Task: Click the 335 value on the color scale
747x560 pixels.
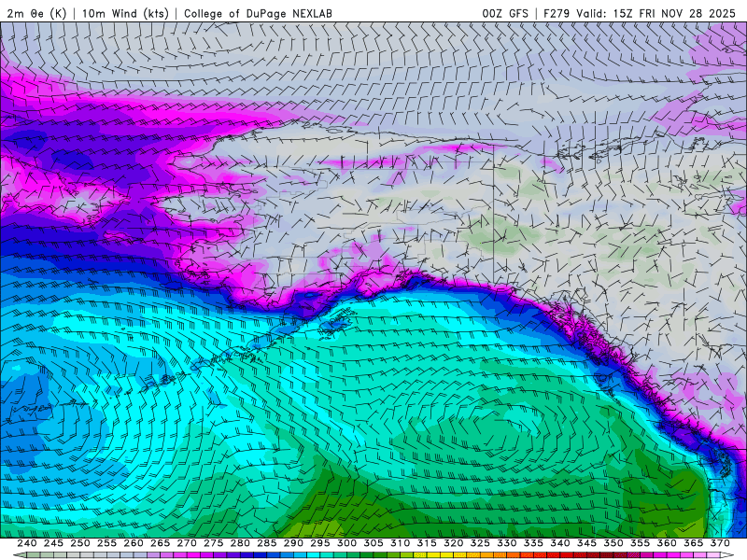Action: pos(533,543)
